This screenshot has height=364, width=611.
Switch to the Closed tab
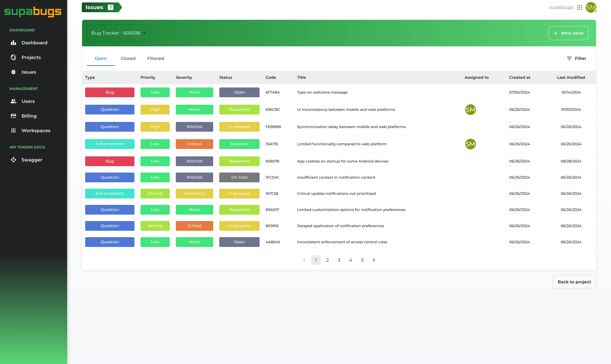click(128, 58)
